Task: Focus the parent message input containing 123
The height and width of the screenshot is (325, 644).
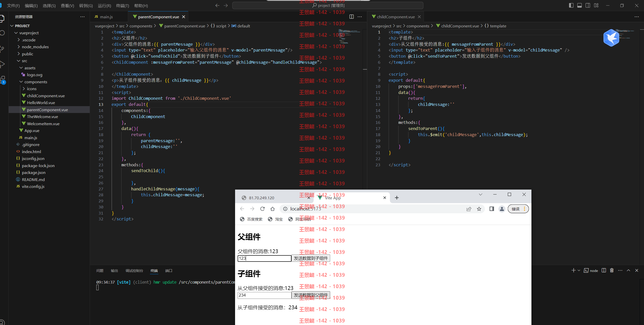Action: [x=264, y=258]
